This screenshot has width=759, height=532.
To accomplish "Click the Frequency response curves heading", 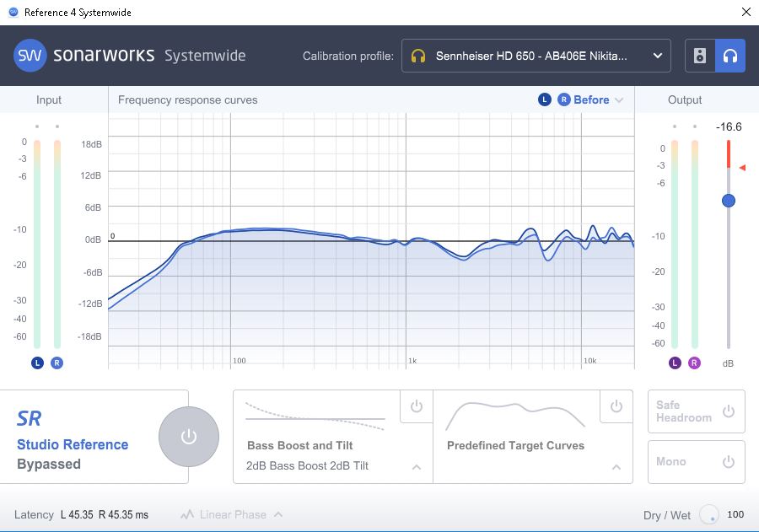I will click(x=188, y=99).
